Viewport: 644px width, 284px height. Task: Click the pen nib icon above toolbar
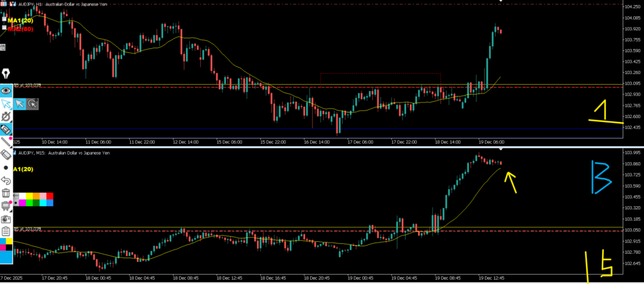(6, 74)
